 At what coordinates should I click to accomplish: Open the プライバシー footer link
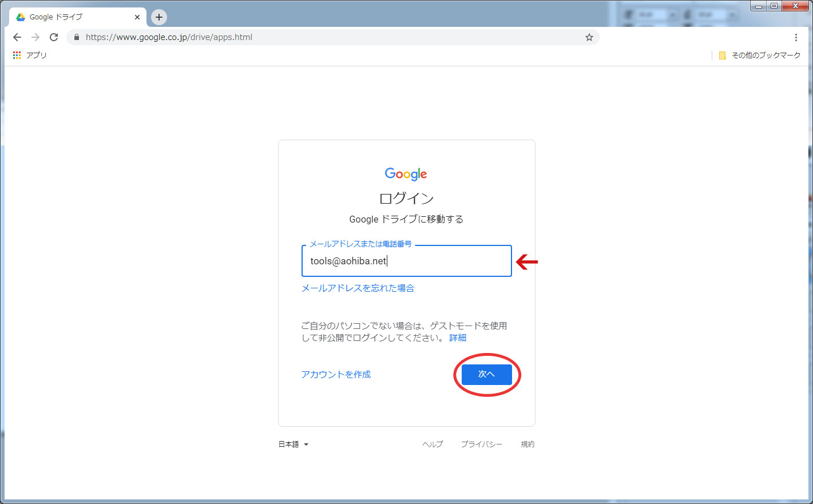click(x=482, y=444)
